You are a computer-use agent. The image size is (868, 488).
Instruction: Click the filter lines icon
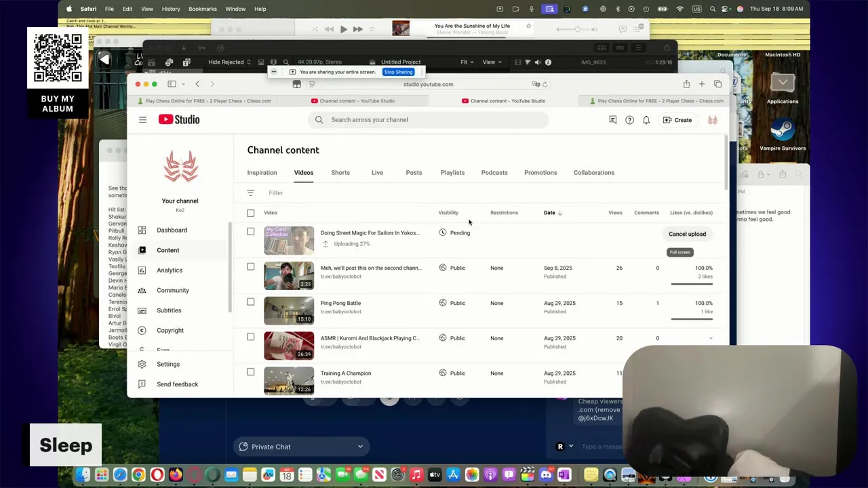click(x=250, y=193)
